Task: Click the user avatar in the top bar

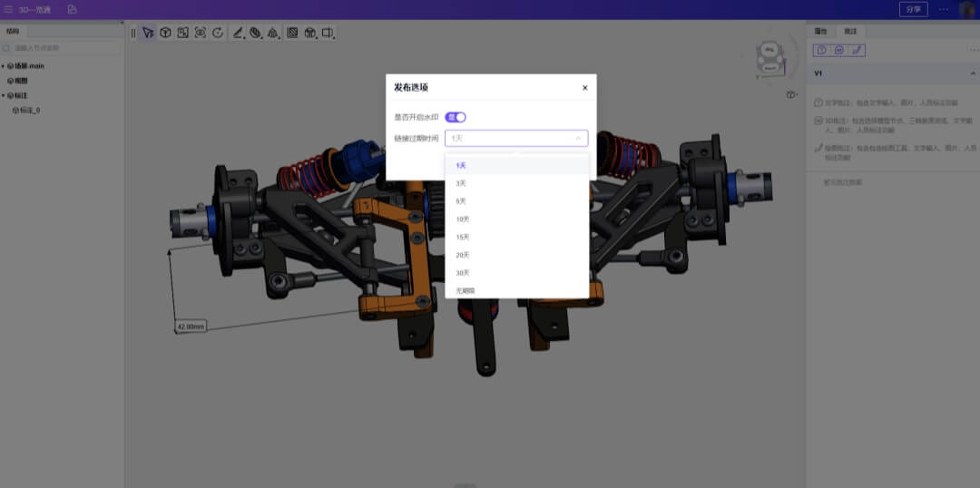Action: click(x=967, y=10)
